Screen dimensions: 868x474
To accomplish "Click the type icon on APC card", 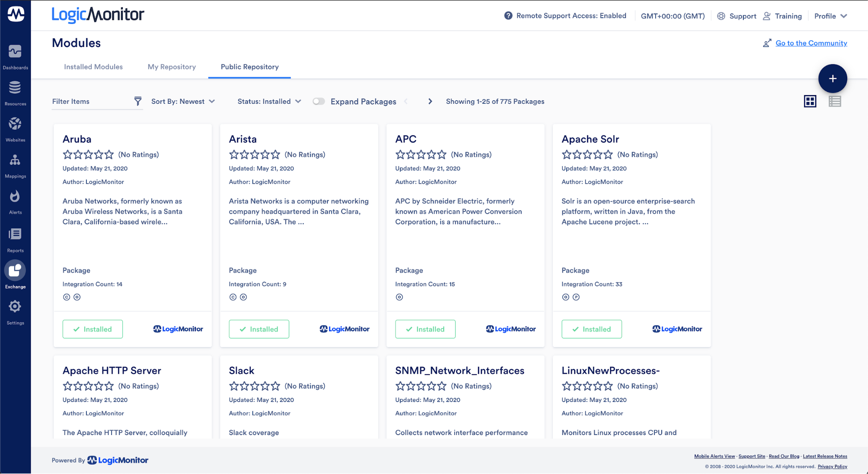I will 399,297.
